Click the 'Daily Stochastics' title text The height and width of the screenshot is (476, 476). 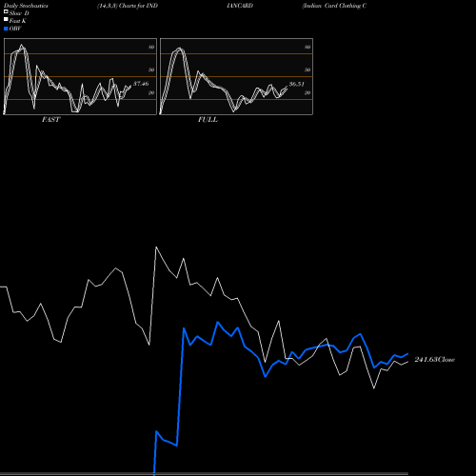tap(26, 6)
